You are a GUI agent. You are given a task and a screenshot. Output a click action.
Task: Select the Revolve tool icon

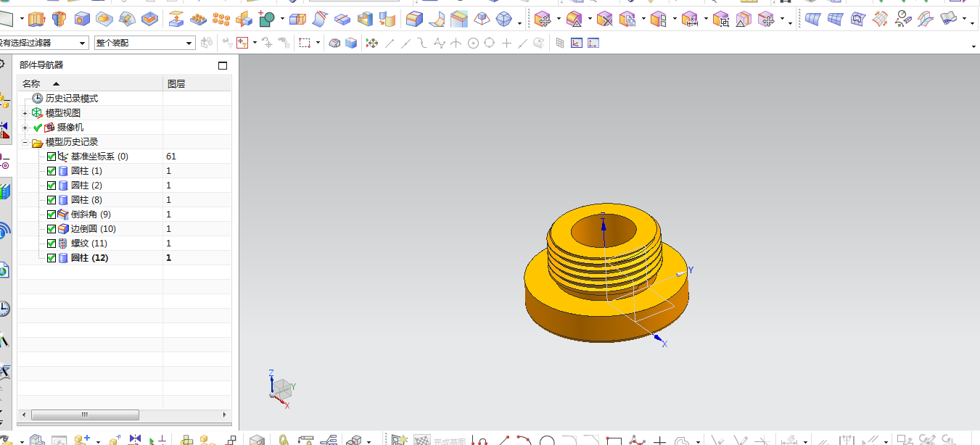59,19
